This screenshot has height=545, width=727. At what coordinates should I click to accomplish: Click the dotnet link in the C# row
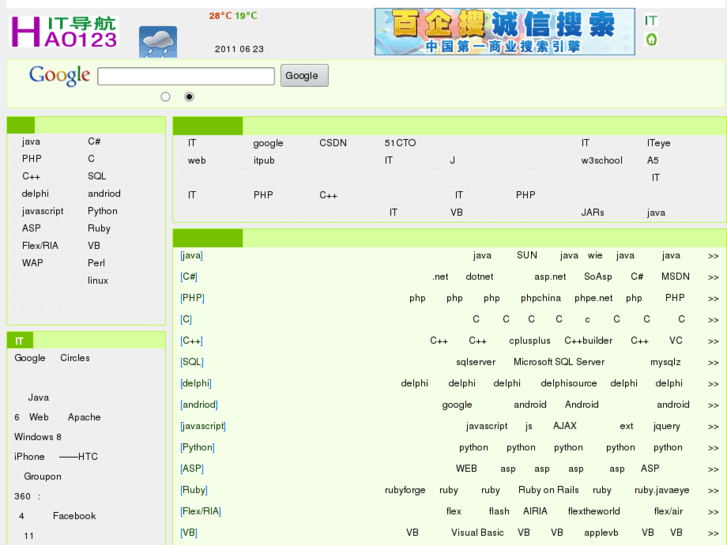pos(479,276)
